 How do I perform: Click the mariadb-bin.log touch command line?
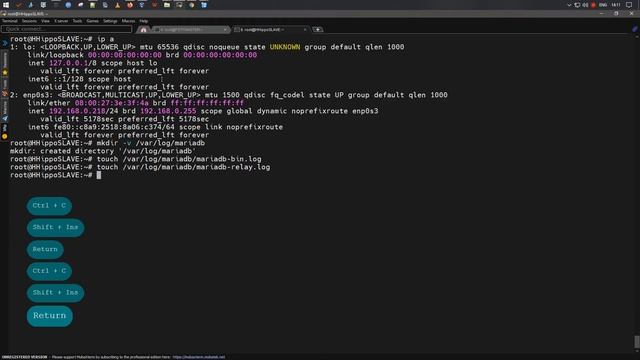[136, 159]
